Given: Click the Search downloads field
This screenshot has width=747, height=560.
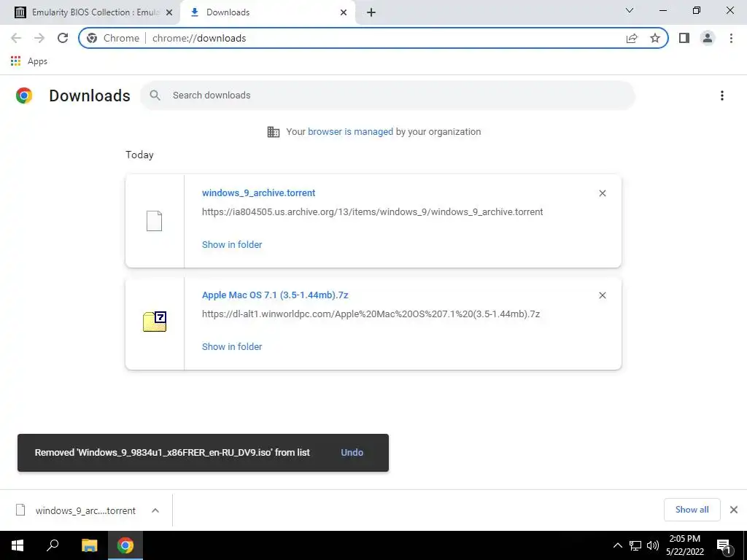Looking at the screenshot, I should [388, 96].
